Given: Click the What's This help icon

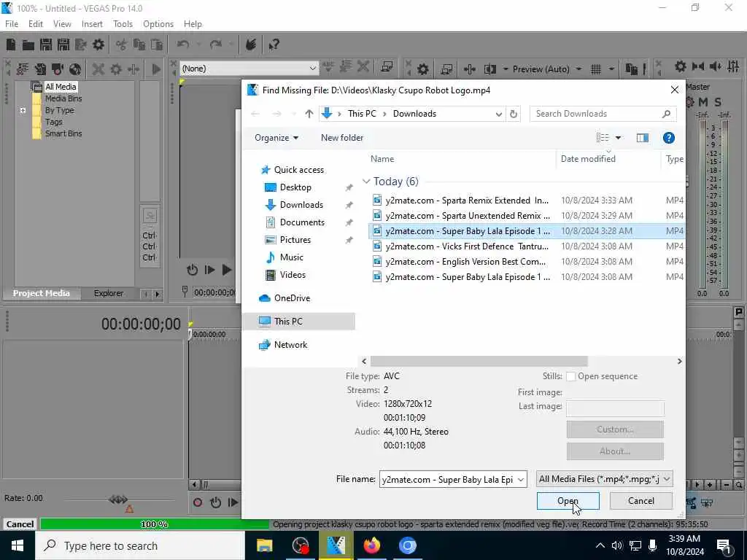Looking at the screenshot, I should (x=274, y=44).
